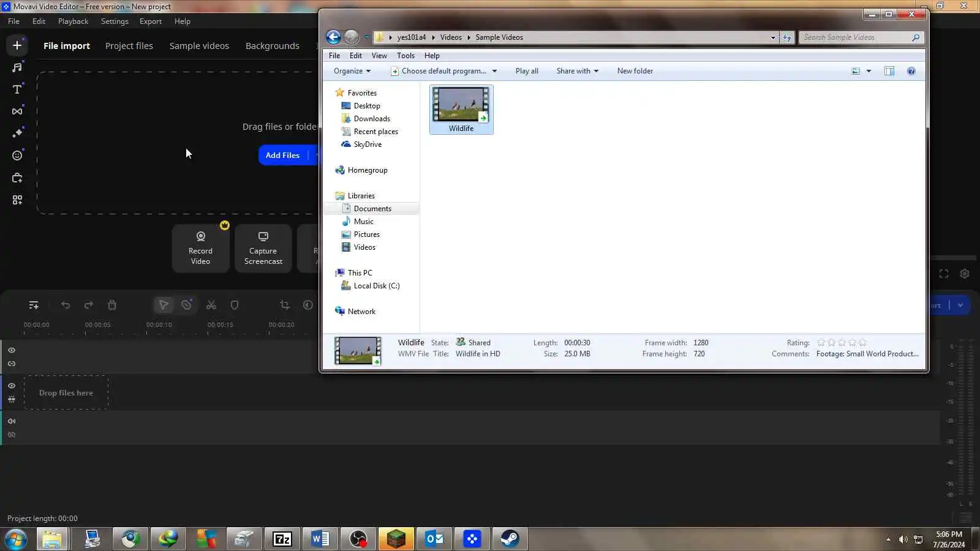Click Play all in Explorer toolbar
The height and width of the screenshot is (551, 980).
[x=527, y=71]
